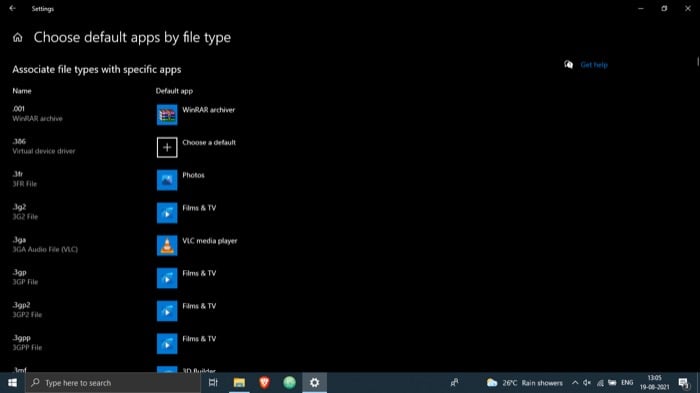Change default app WinRAR archiver label
The height and width of the screenshot is (393, 700).
208,110
